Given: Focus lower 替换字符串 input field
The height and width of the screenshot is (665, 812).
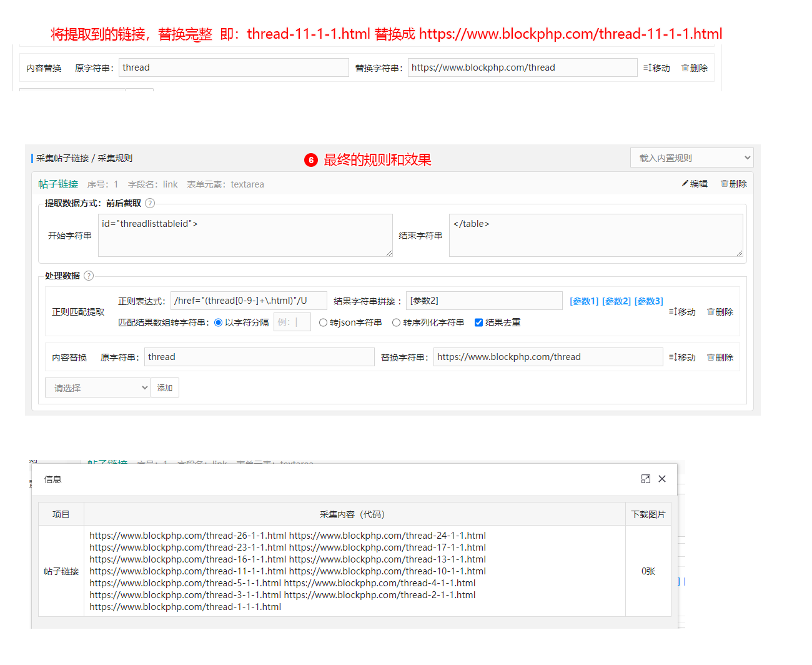Looking at the screenshot, I should click(548, 357).
